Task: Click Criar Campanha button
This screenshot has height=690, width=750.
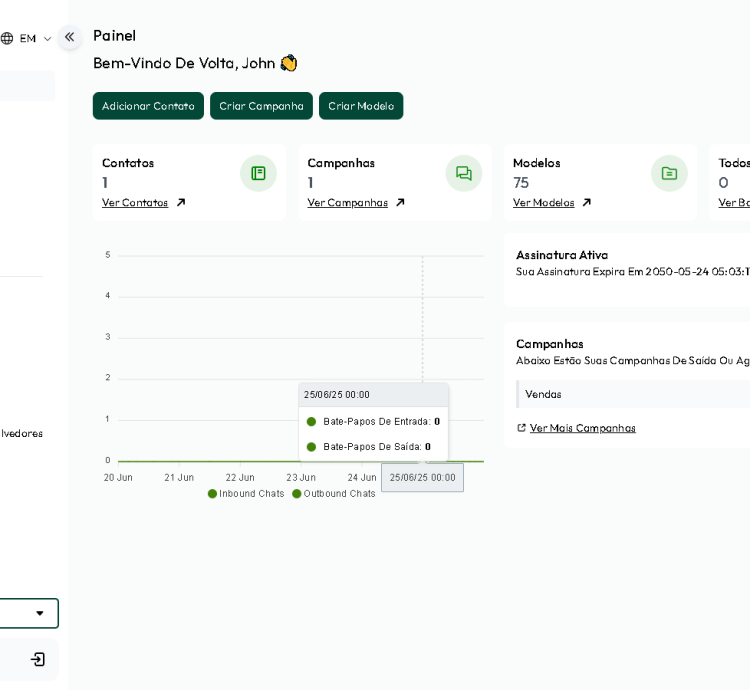Action: pos(261,106)
